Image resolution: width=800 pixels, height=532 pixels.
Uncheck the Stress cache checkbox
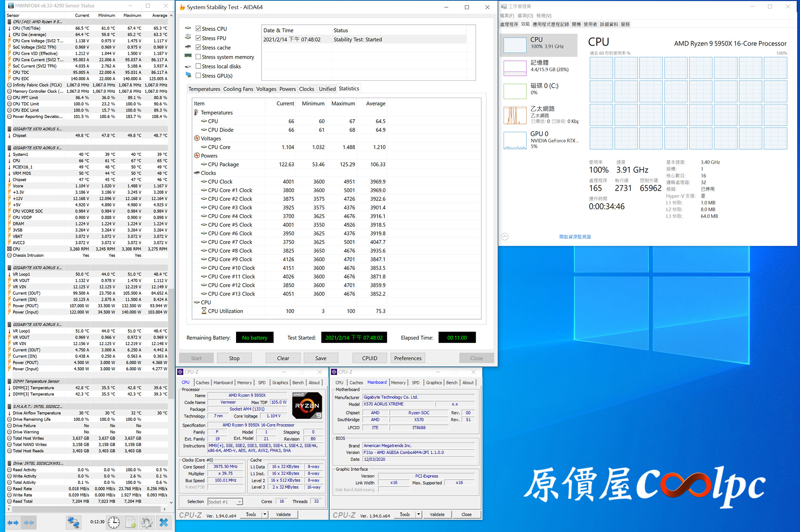click(198, 47)
